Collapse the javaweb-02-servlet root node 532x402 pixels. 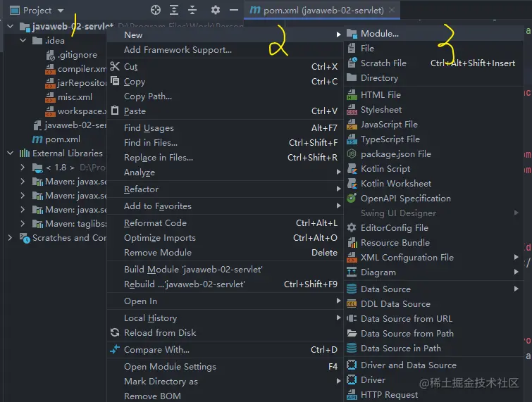[11, 26]
